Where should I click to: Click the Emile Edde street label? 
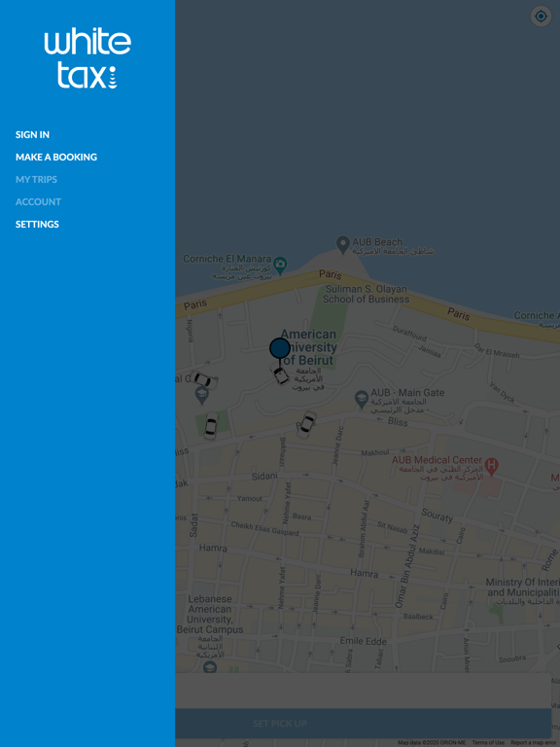coord(363,641)
